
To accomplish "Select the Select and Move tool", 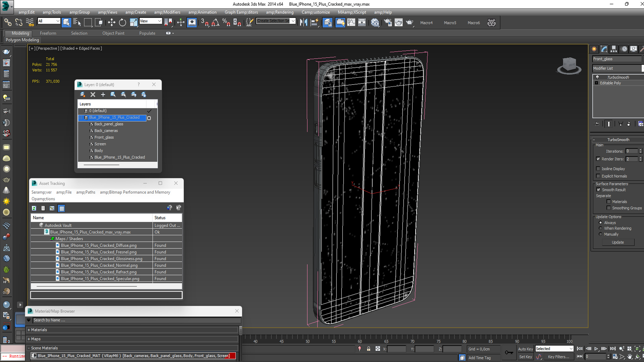I will point(111,22).
